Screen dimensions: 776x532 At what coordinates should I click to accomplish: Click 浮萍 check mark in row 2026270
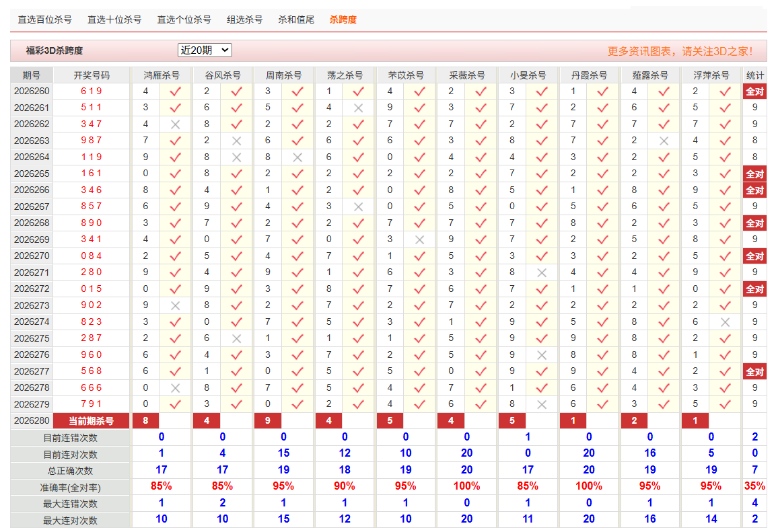click(x=725, y=256)
